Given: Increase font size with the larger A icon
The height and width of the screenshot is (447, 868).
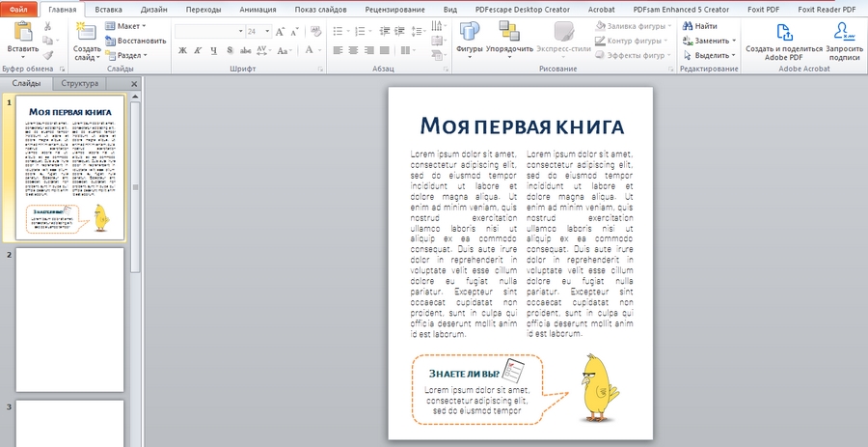Looking at the screenshot, I should tap(281, 32).
